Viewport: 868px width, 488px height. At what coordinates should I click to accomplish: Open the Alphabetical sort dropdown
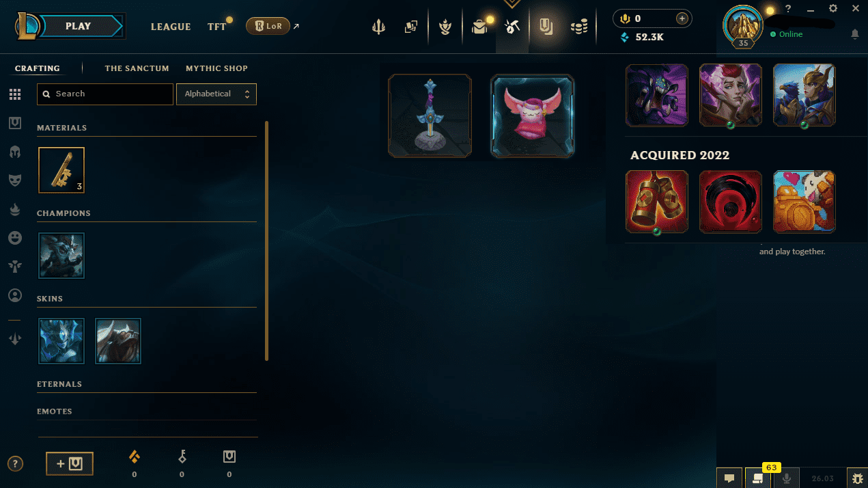pyautogui.click(x=216, y=94)
